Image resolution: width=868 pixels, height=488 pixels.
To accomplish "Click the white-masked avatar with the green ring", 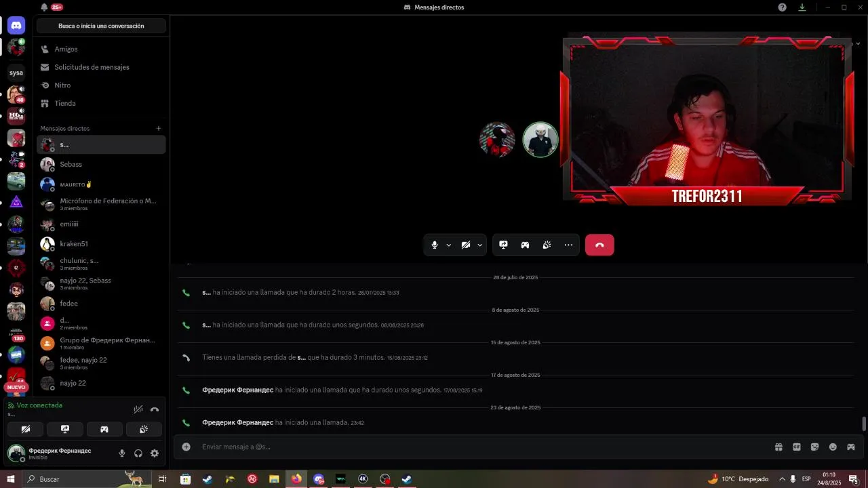I will 540,139.
